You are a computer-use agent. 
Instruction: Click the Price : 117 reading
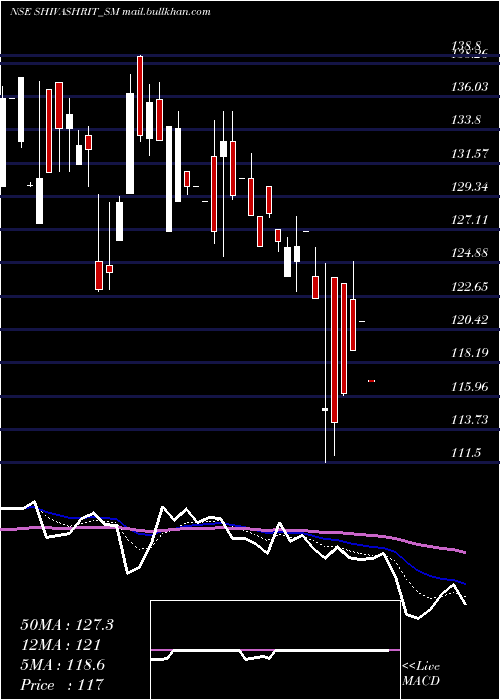[x=62, y=684]
